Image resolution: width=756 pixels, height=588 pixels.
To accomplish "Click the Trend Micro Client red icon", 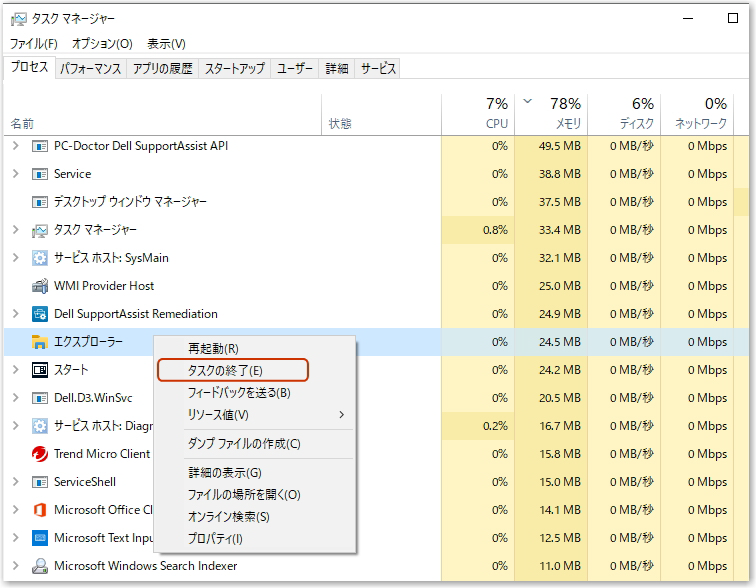I will tap(40, 454).
